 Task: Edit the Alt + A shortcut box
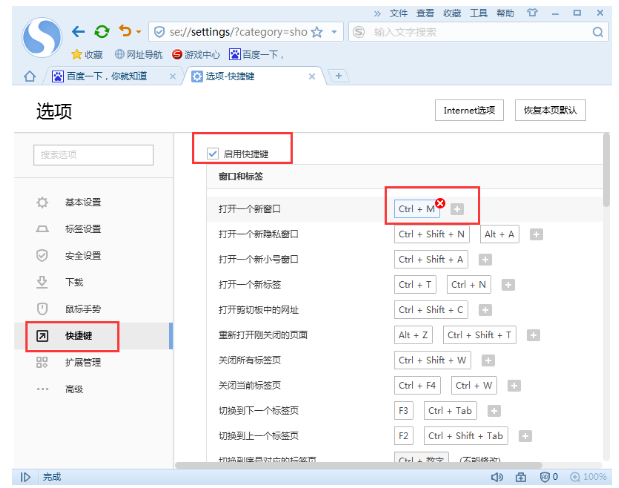tap(499, 234)
